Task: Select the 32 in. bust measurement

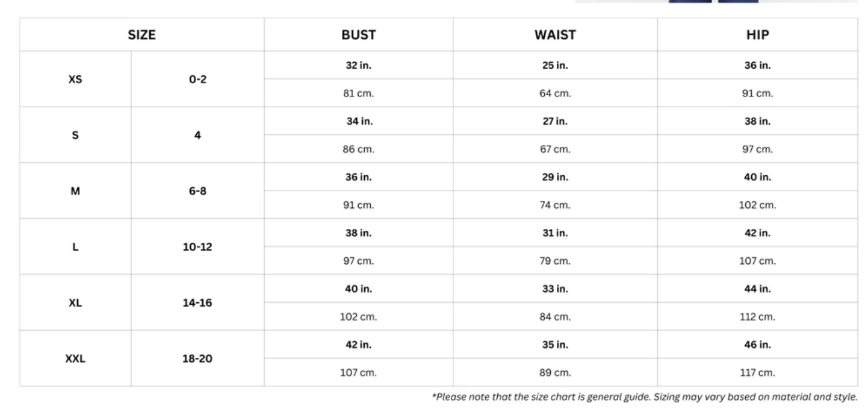Action: click(x=358, y=66)
